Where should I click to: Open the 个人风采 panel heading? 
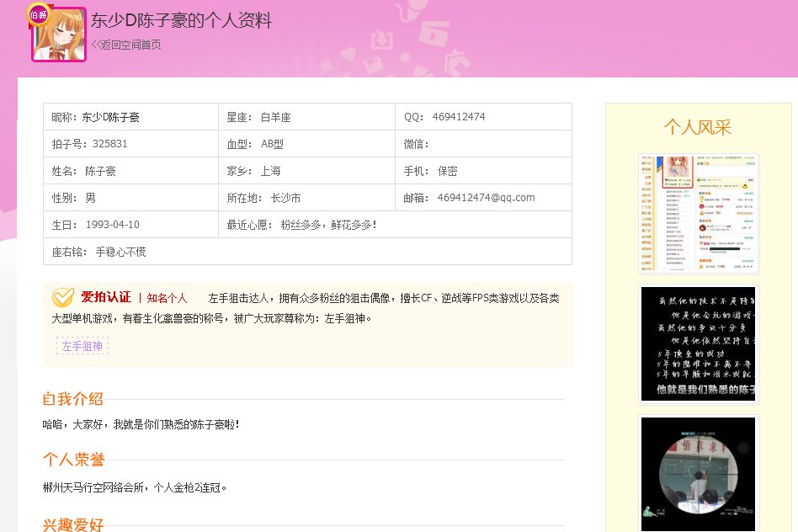[698, 128]
